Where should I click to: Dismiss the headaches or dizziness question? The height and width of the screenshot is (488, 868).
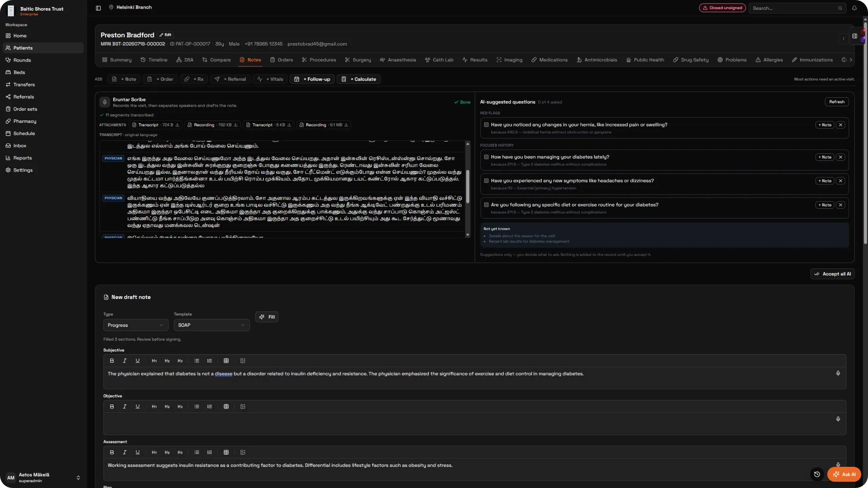pyautogui.click(x=840, y=181)
